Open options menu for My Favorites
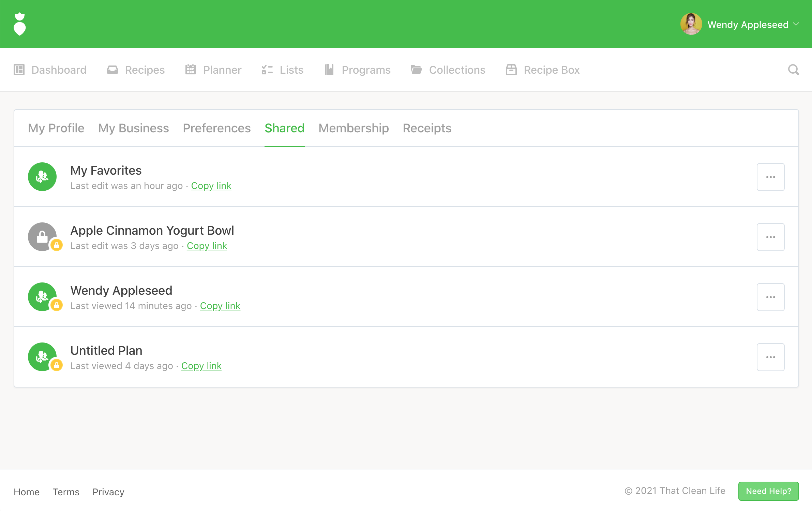 pyautogui.click(x=770, y=177)
